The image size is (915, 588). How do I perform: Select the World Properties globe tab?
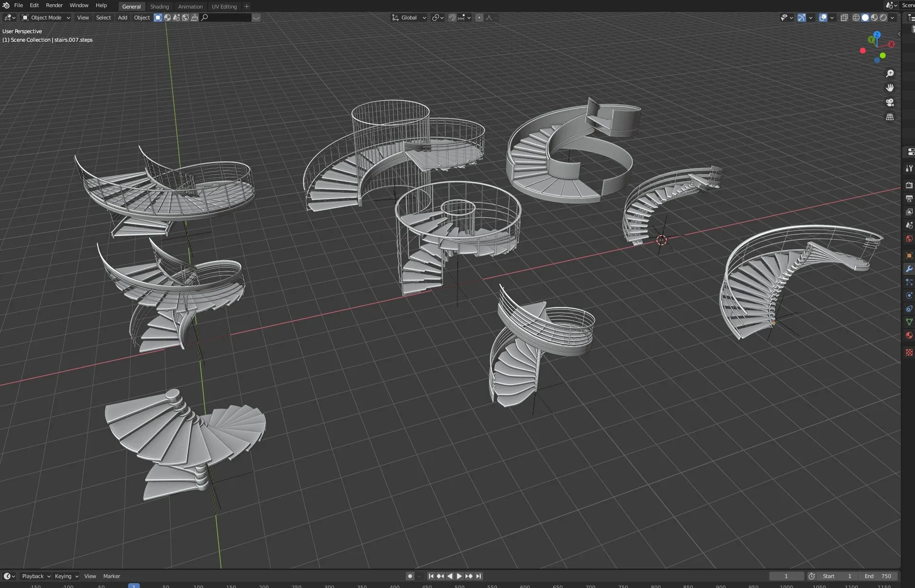pyautogui.click(x=909, y=239)
